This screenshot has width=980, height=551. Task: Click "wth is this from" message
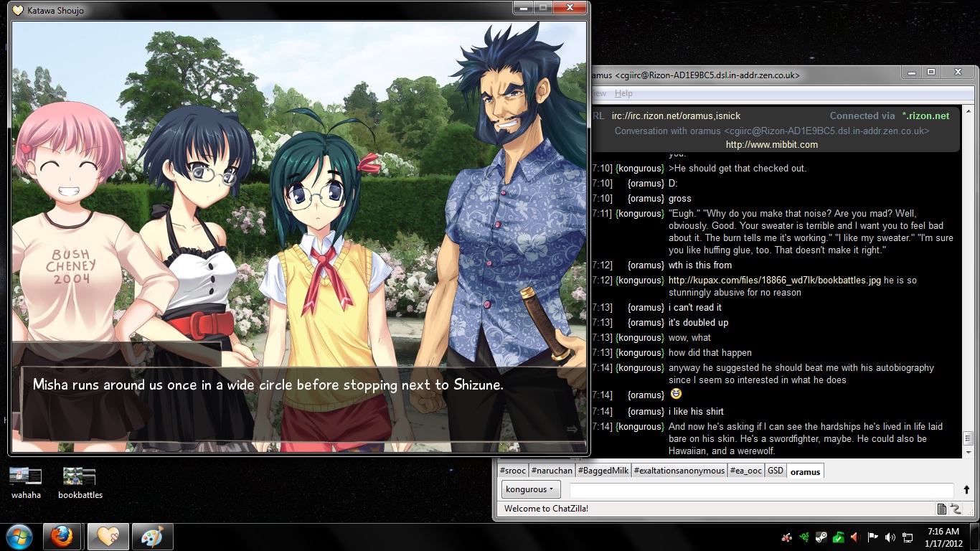pyautogui.click(x=700, y=265)
